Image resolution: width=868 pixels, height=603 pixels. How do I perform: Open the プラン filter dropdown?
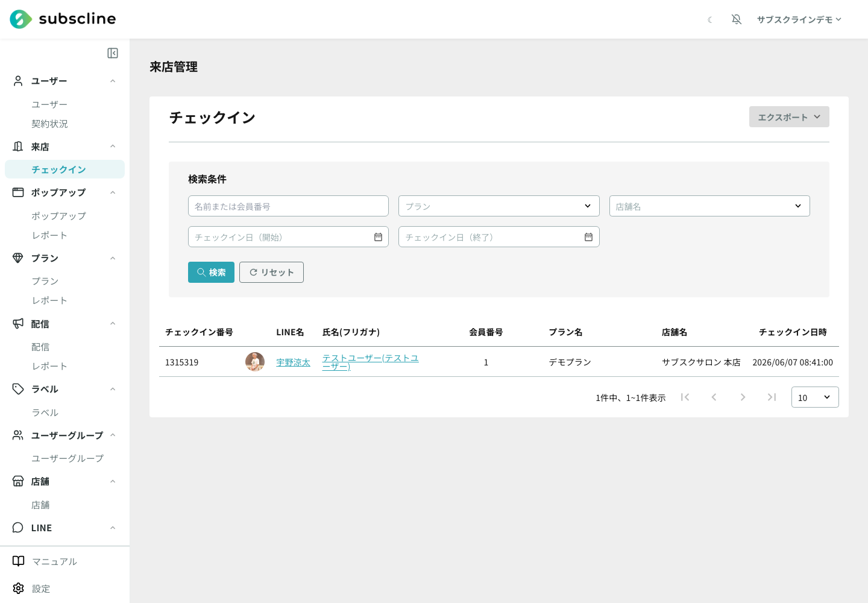[498, 206]
